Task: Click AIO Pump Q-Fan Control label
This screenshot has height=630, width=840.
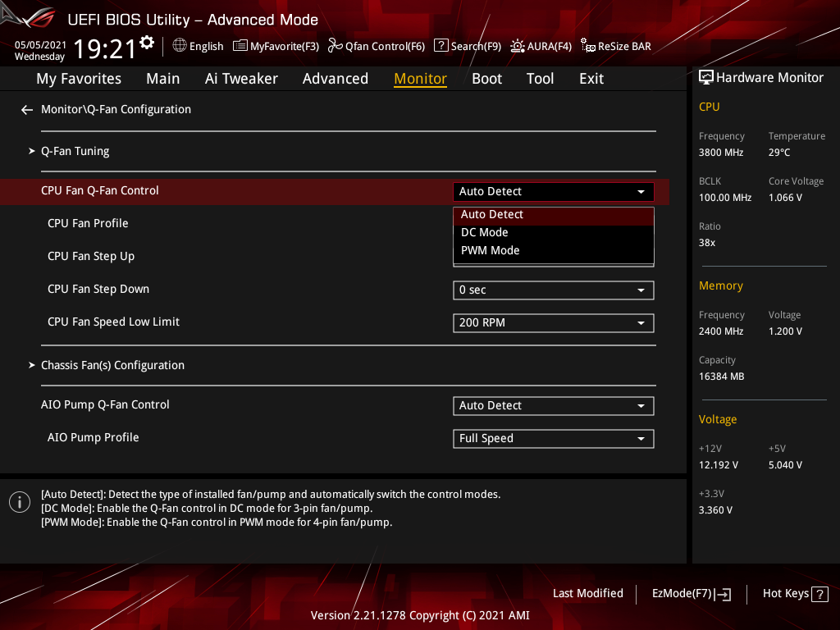Action: coord(105,405)
